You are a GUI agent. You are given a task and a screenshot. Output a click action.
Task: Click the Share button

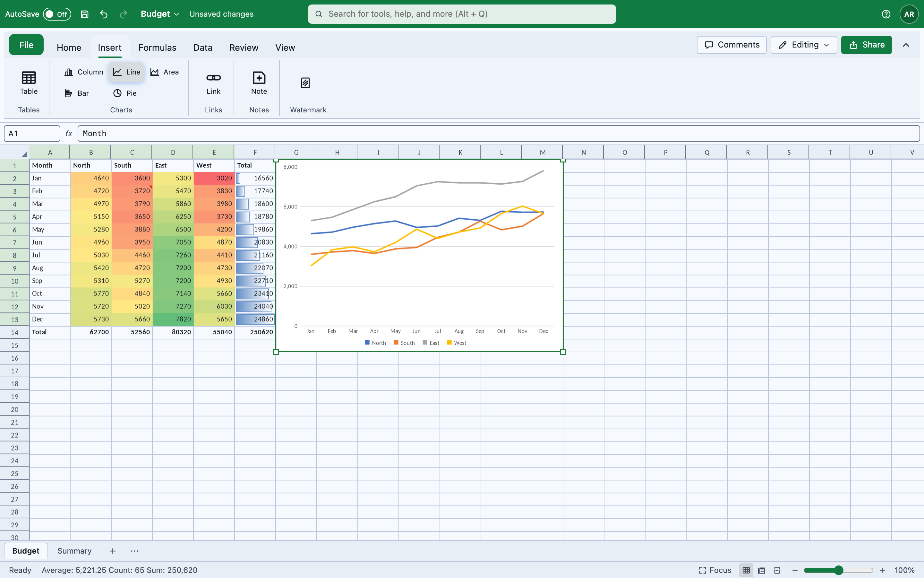(x=866, y=45)
